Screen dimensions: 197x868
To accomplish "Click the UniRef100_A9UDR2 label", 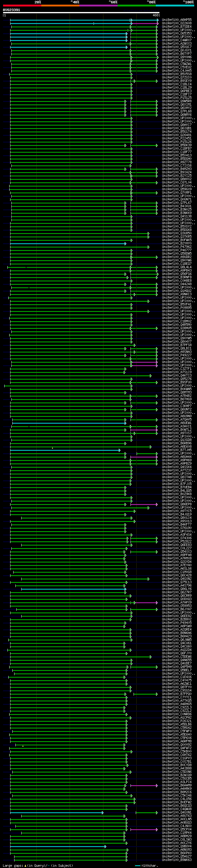I will coord(177,257).
